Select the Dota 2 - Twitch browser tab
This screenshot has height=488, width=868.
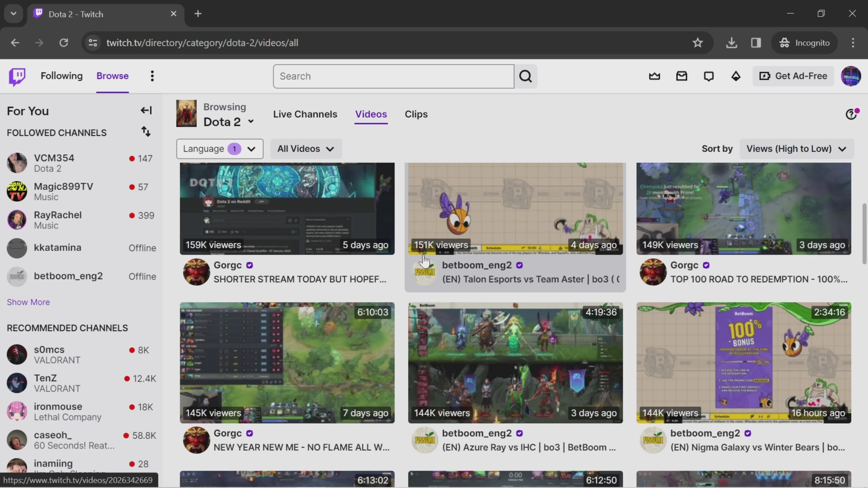coord(105,14)
